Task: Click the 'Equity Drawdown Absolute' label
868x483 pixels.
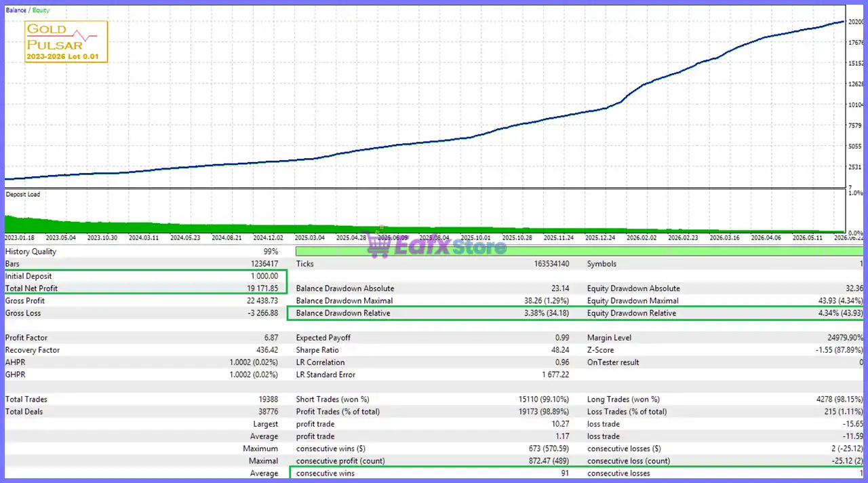Action: point(633,288)
